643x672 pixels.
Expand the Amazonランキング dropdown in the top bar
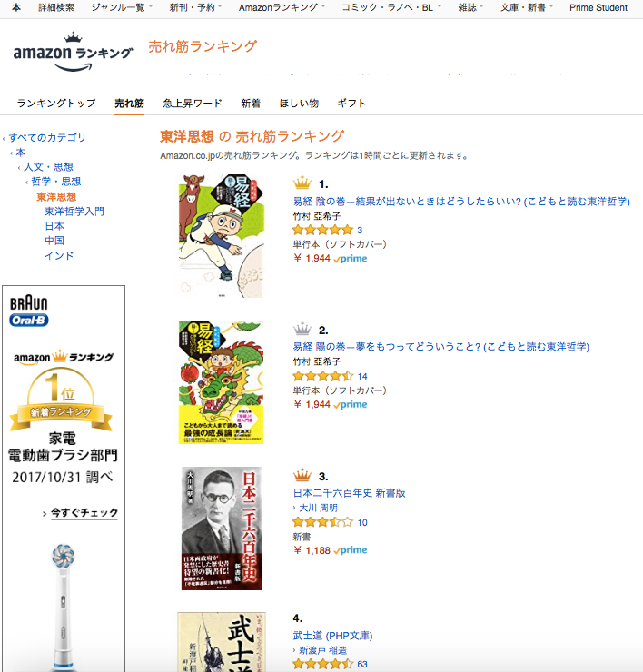click(x=282, y=7)
